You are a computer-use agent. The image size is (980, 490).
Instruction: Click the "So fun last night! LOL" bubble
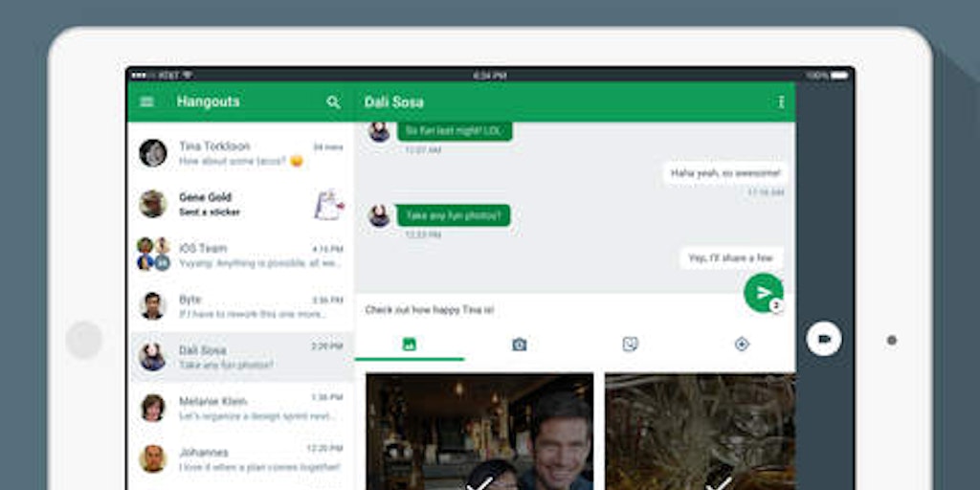[455, 130]
